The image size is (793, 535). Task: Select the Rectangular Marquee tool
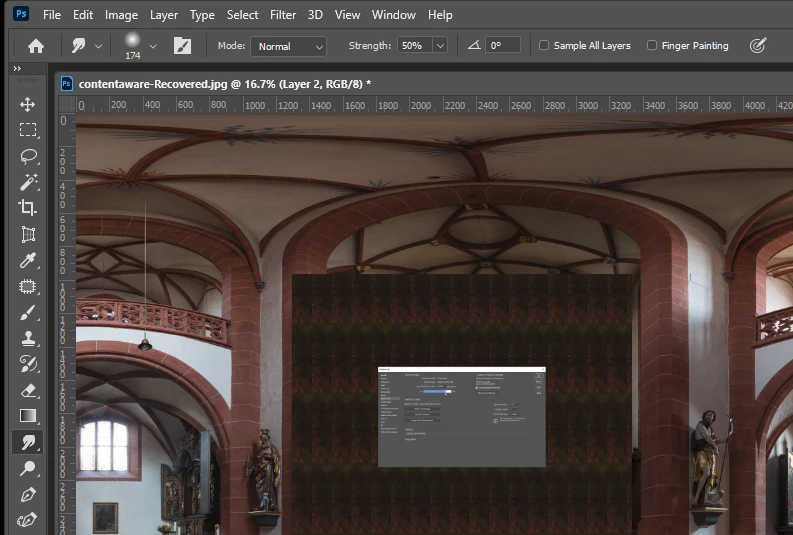pos(27,130)
